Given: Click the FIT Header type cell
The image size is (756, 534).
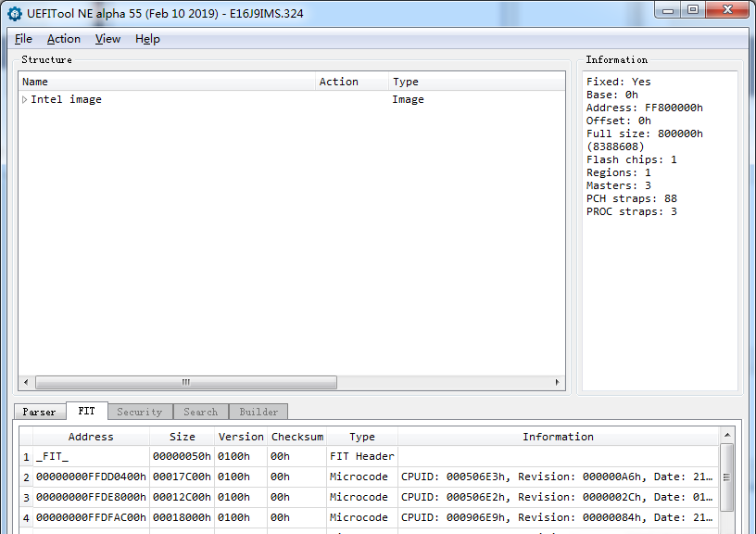Looking at the screenshot, I should click(x=362, y=456).
